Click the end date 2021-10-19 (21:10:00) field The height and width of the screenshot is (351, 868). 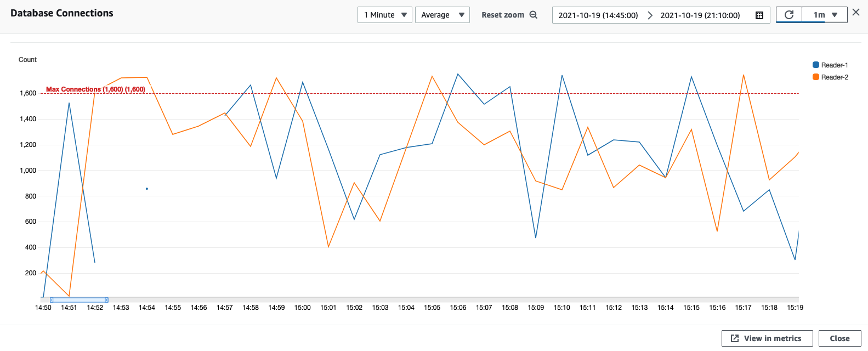pyautogui.click(x=700, y=15)
